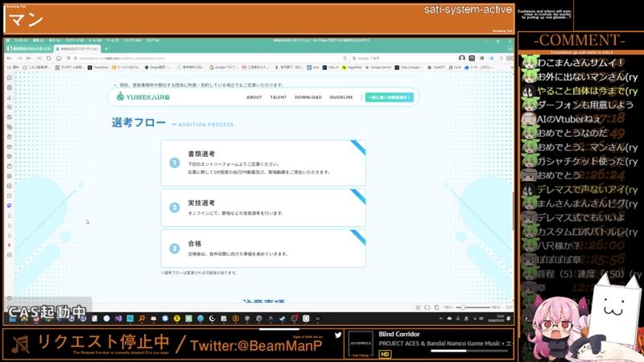
Task: Open the purple web panel icon in the sidebar
Action: 10,206
